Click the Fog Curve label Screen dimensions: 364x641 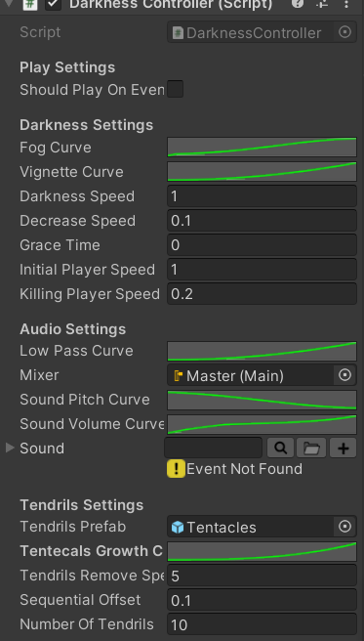pos(56,148)
